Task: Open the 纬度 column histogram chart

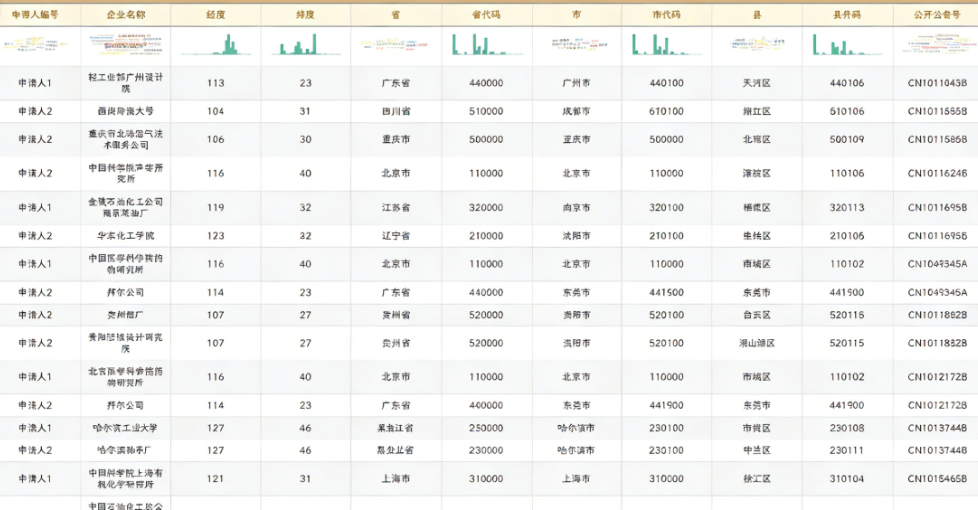Action: pos(305,44)
